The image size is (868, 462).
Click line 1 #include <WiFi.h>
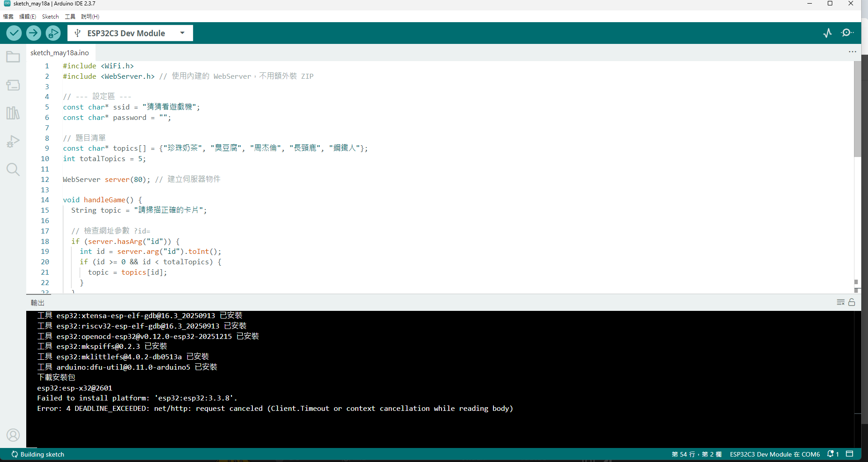pos(98,66)
